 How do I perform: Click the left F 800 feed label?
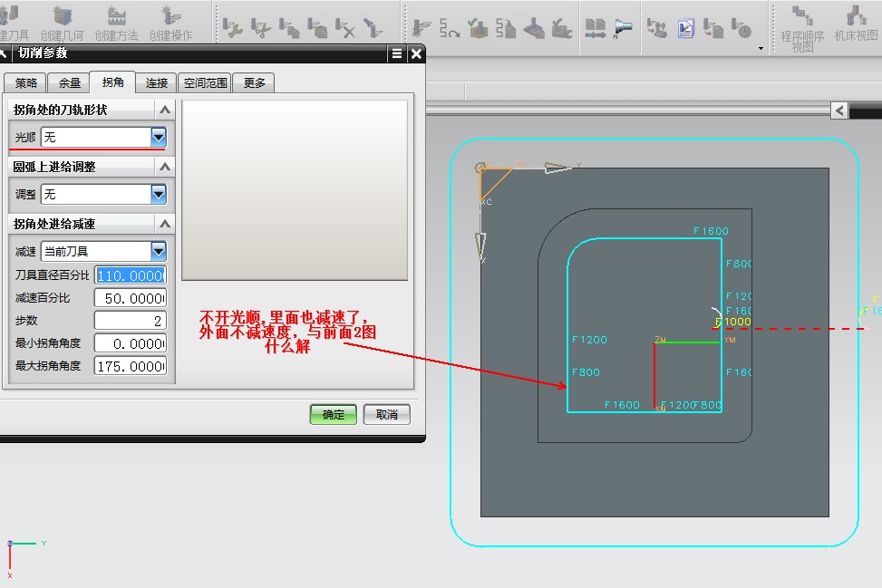(x=586, y=372)
